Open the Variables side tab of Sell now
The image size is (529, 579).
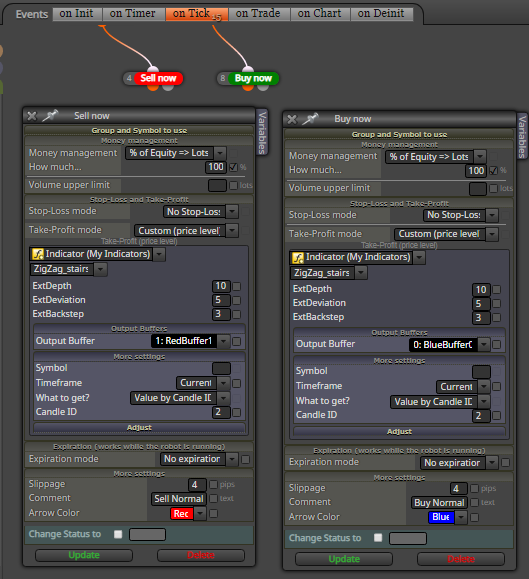pos(262,132)
